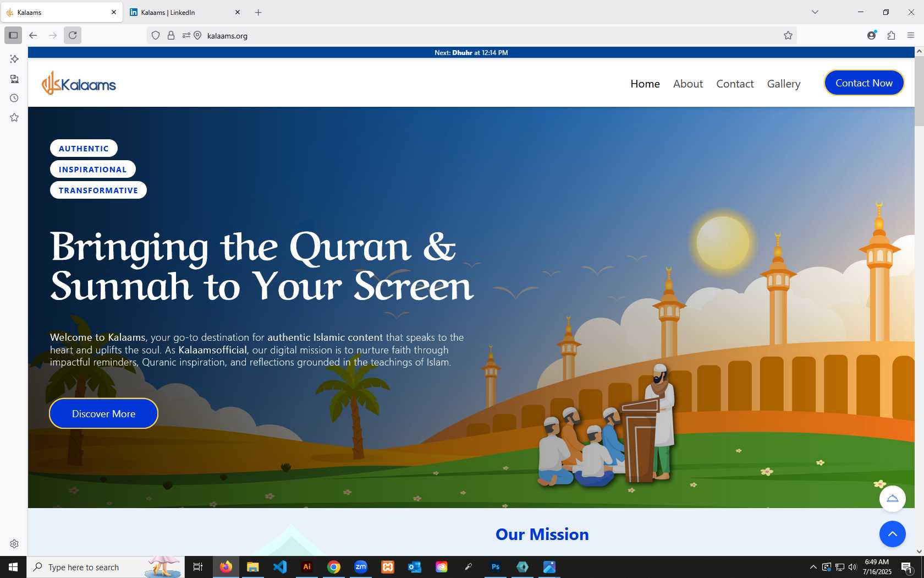Viewport: 924px width, 578px height.
Task: Open the History sidebar clock icon
Action: pos(14,98)
